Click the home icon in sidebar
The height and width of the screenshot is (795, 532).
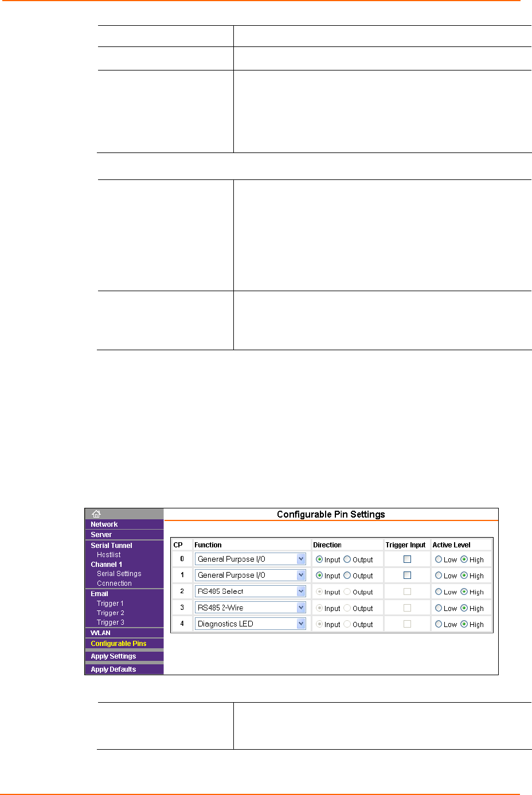(x=96, y=514)
